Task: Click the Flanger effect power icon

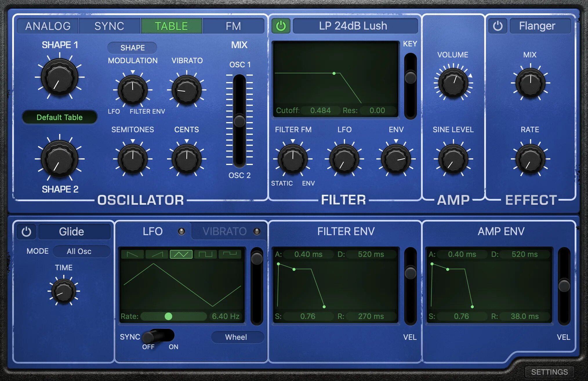Action: 498,26
